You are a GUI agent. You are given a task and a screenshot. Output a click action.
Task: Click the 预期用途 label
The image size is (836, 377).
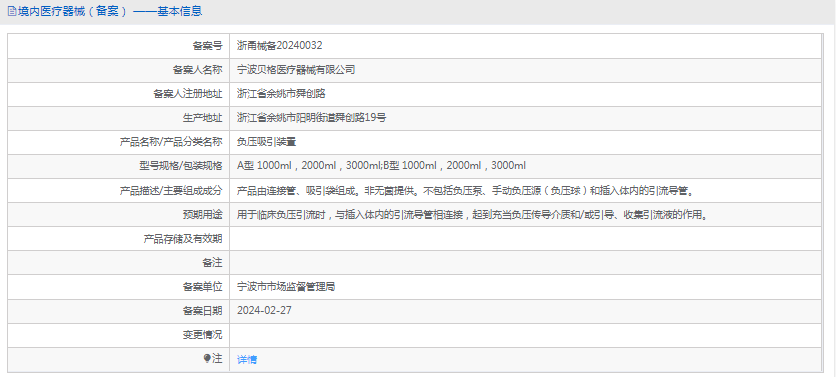coord(203,215)
